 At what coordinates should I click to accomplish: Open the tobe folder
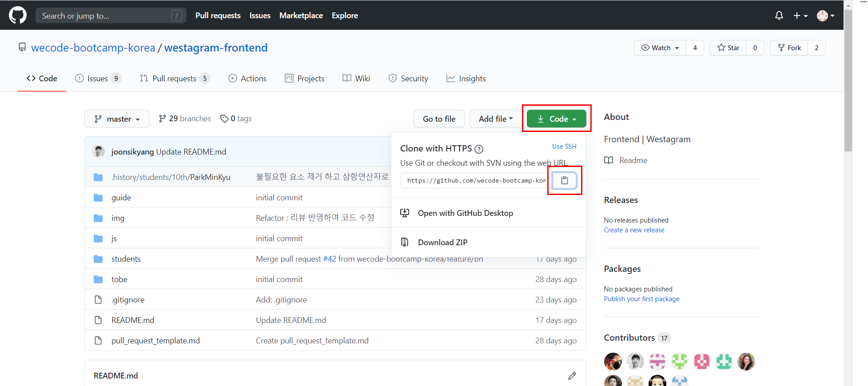pos(119,279)
